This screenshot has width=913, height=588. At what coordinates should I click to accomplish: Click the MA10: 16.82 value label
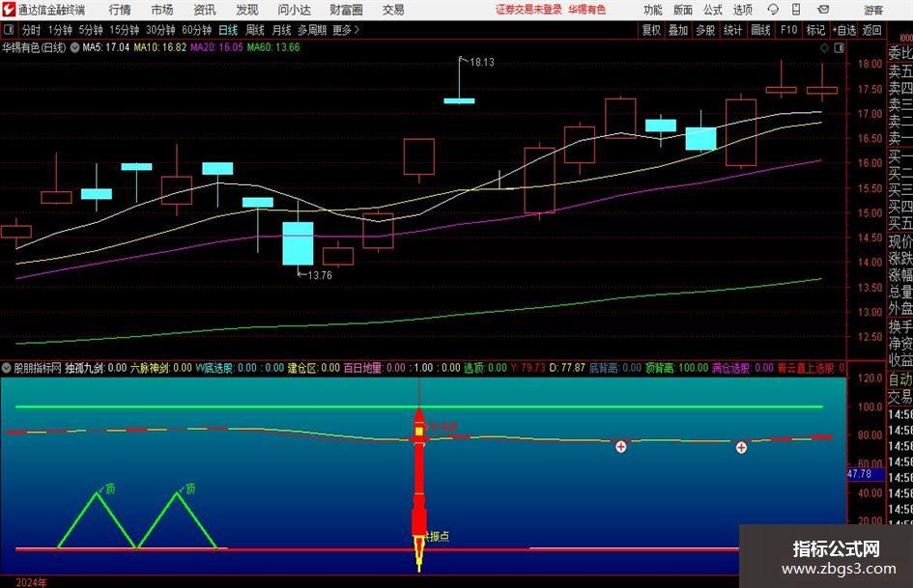(160, 47)
